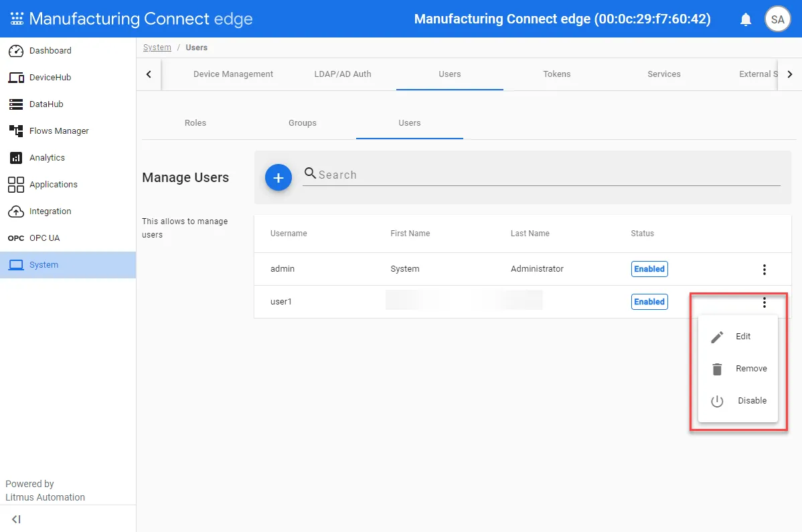Click first name System in admin row
The height and width of the screenshot is (532, 802).
404,269
